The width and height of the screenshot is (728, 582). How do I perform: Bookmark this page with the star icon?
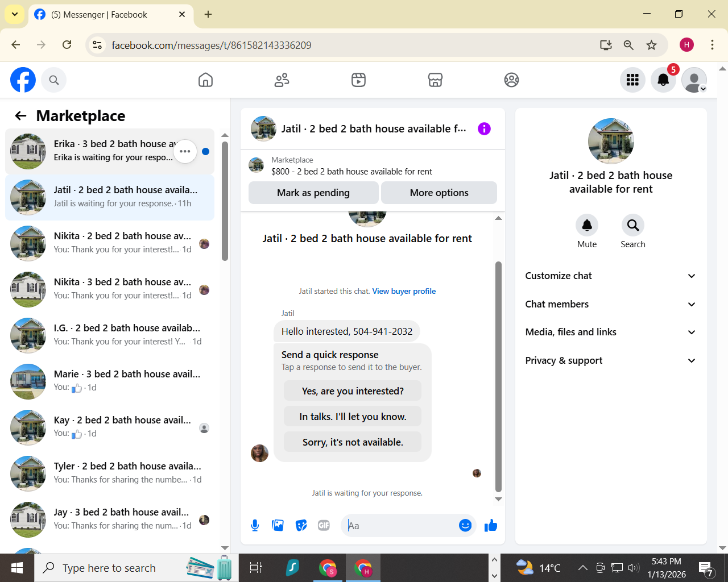(x=652, y=45)
